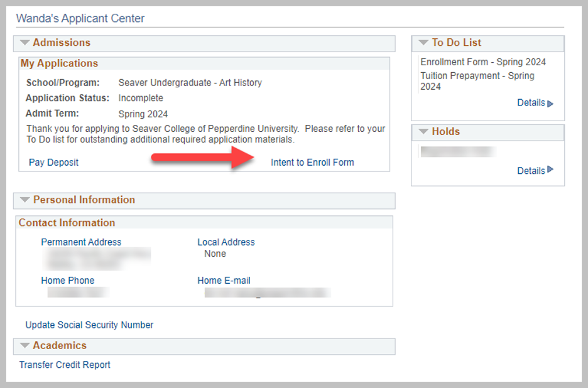This screenshot has height=388, width=588.
Task: Select Enrollment Form - Spring 2024 item
Action: 483,62
